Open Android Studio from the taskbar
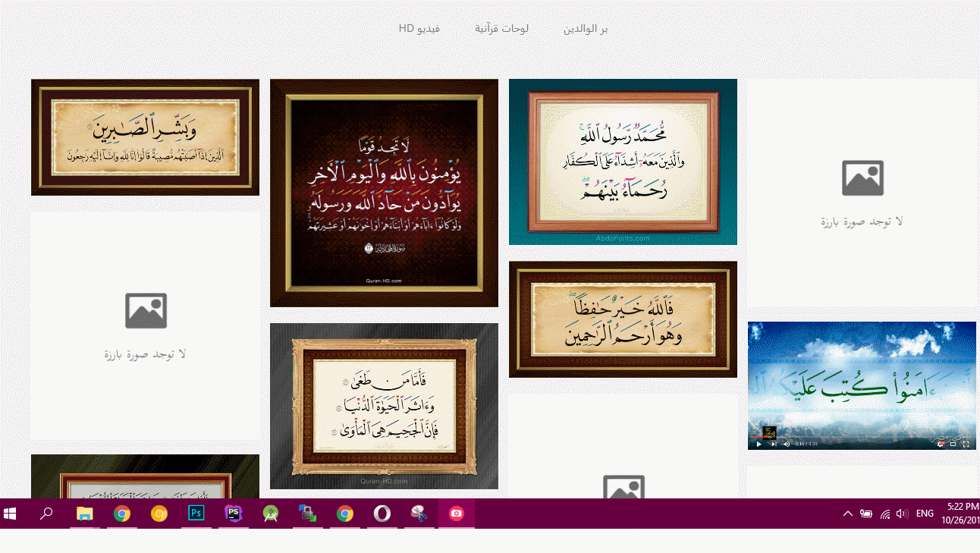 [270, 514]
